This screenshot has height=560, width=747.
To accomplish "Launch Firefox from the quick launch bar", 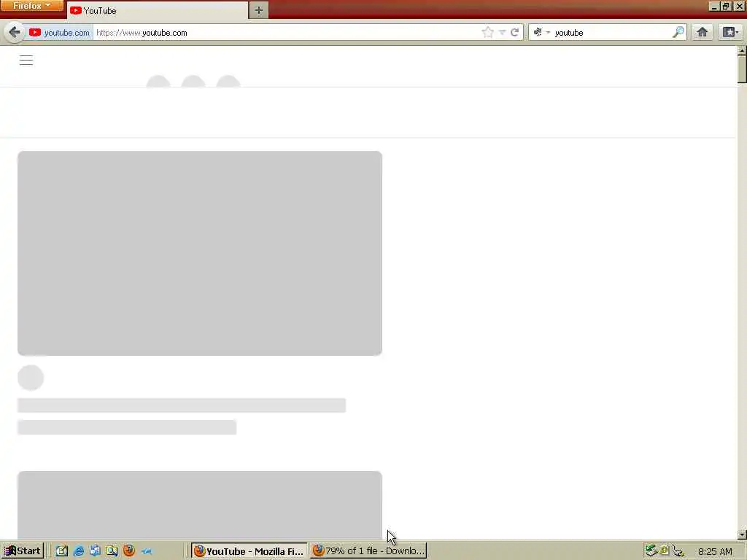I will (129, 551).
